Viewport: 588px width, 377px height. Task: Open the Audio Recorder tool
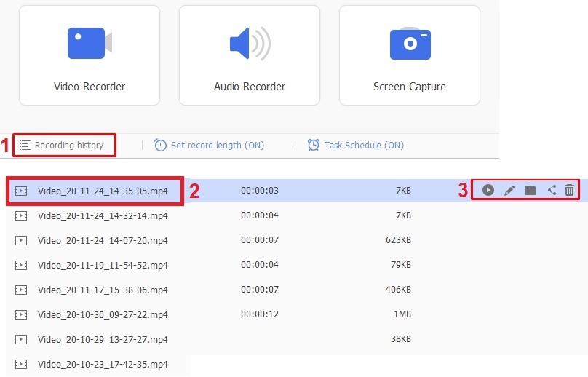click(249, 55)
